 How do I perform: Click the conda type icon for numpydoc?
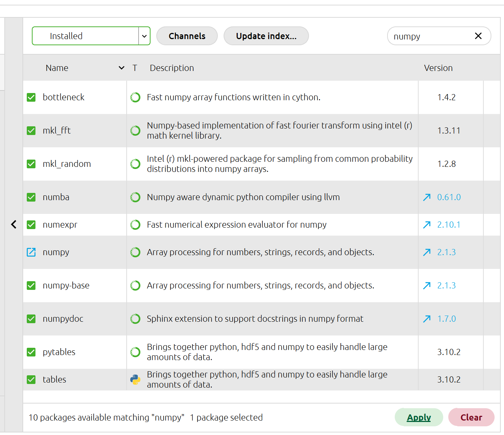coord(135,319)
